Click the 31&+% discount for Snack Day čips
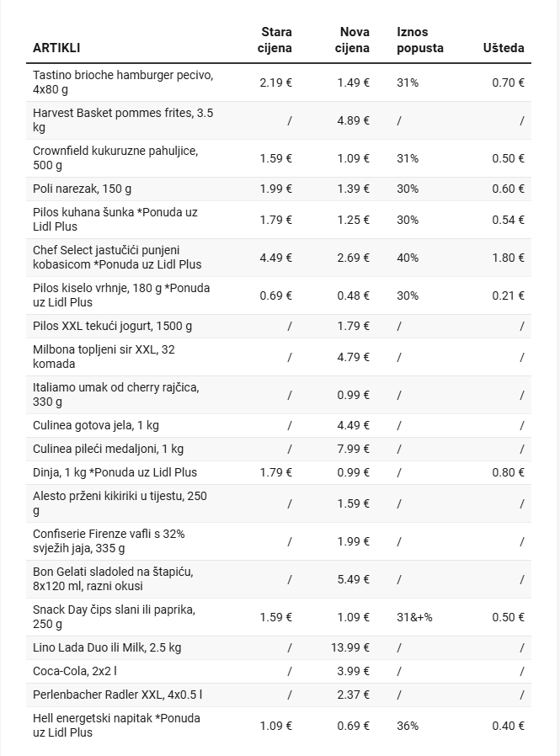 (x=414, y=617)
